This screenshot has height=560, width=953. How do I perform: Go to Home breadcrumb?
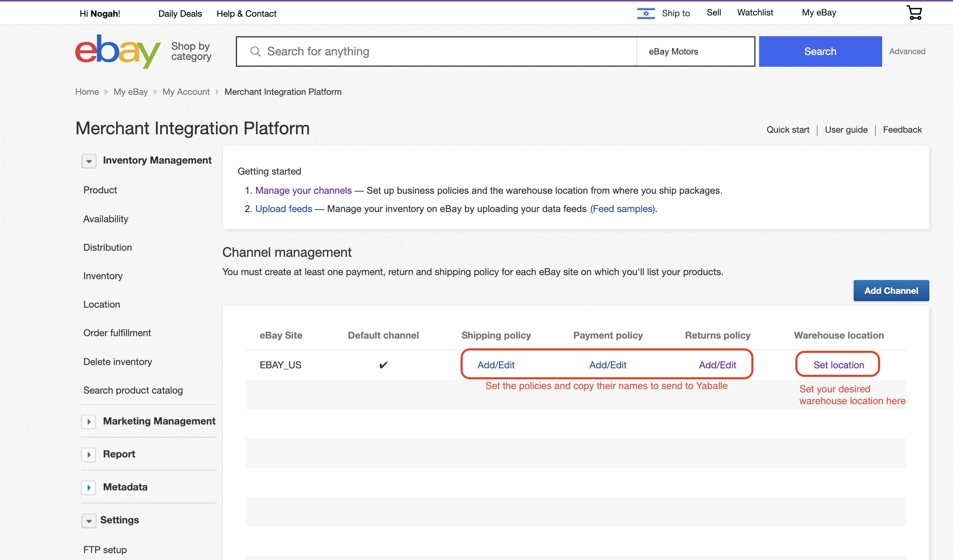coord(87,92)
